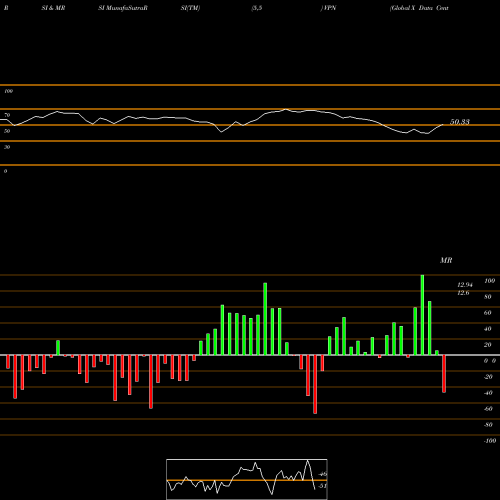This screenshot has width=500, height=500.
Task: Click the 51 label in the mini chart
Action: click(322, 486)
